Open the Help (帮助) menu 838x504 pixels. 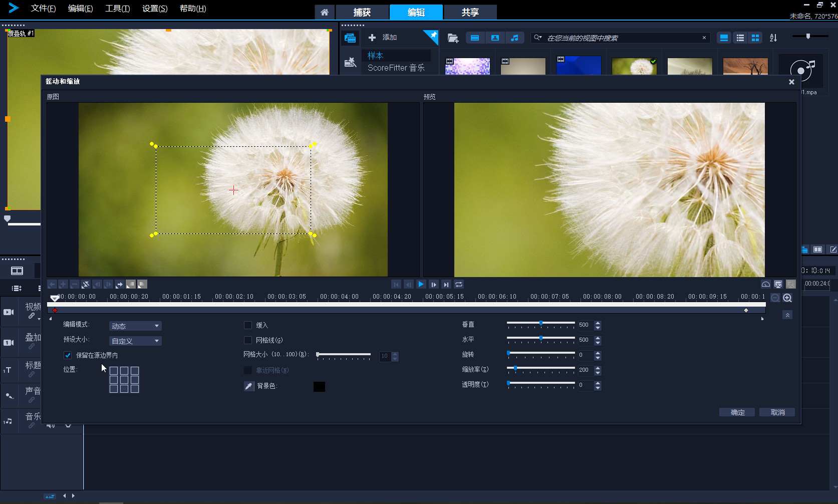[193, 9]
